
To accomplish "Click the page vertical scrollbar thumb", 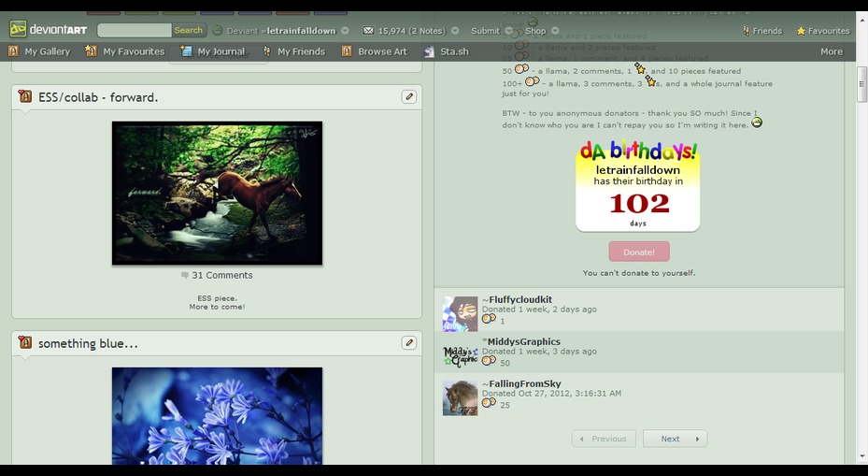I will (861, 84).
